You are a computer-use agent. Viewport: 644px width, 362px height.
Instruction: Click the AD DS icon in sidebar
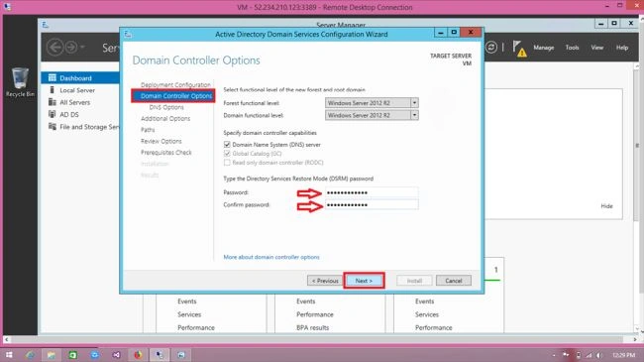[x=53, y=114]
